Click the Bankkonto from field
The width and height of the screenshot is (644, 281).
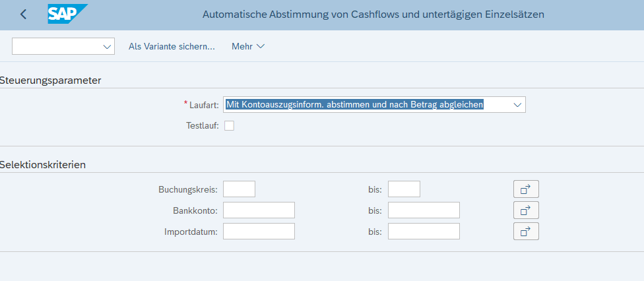259,210
